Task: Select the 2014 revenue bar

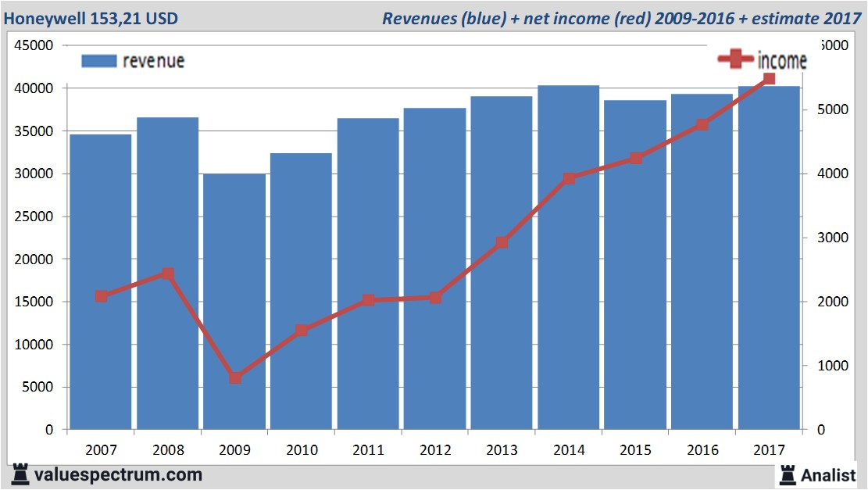Action: tap(569, 257)
